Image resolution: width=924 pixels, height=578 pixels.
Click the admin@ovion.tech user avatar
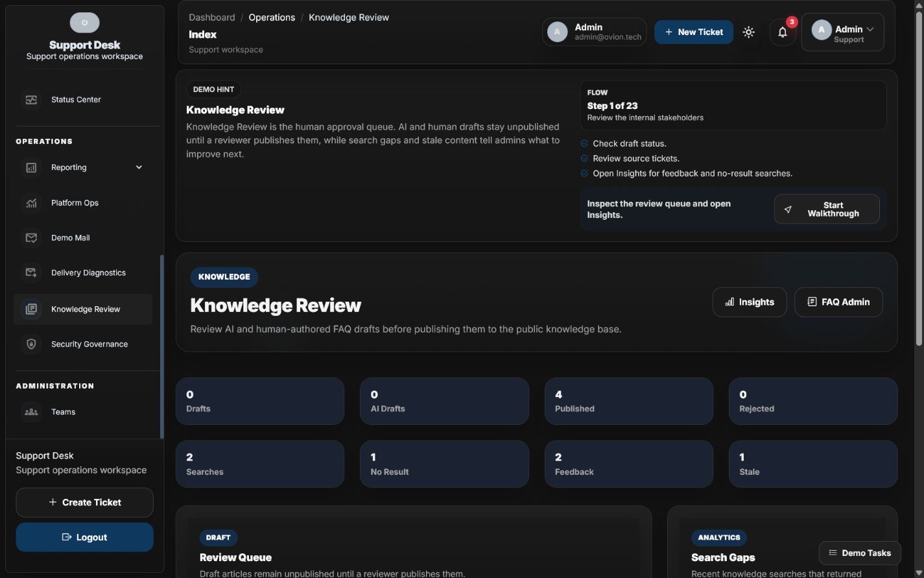point(558,32)
